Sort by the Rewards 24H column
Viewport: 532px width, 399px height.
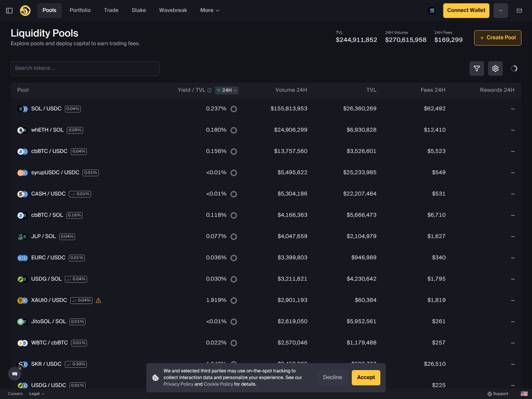coord(497,90)
